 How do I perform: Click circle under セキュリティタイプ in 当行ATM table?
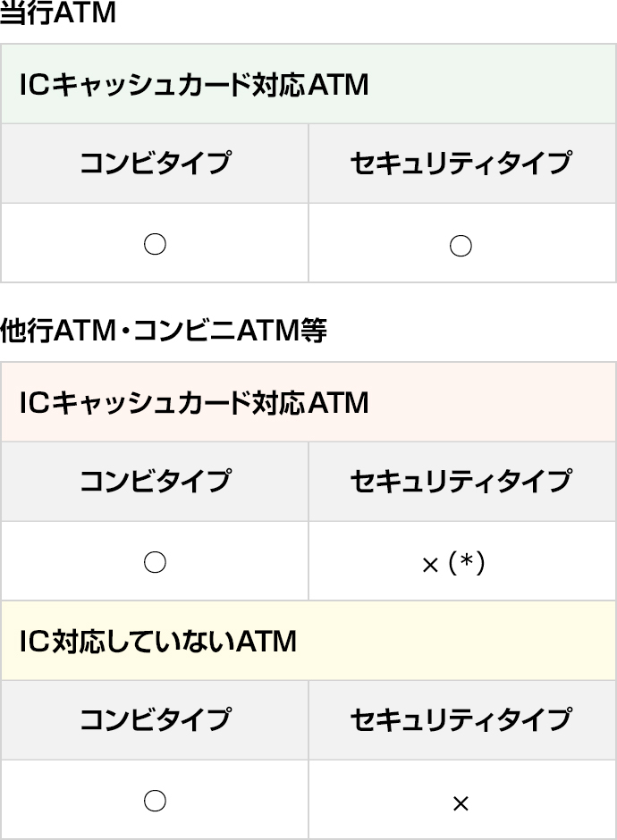(461, 246)
